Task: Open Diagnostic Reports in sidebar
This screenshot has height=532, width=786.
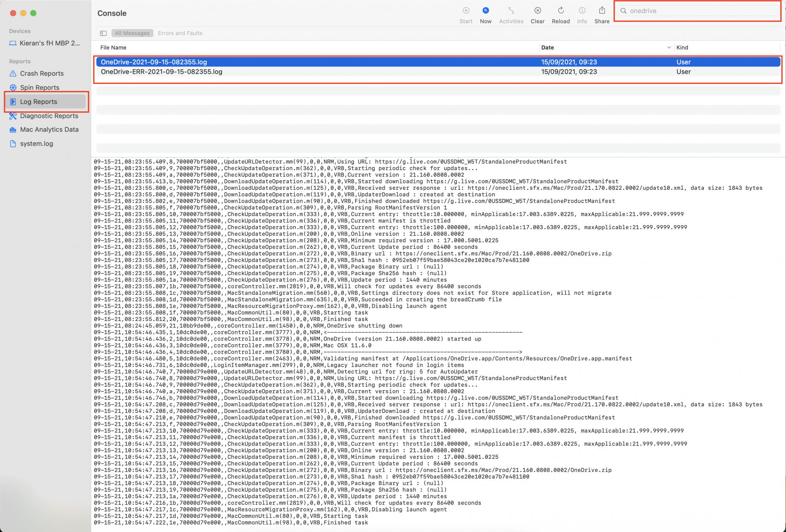Action: pyautogui.click(x=49, y=116)
